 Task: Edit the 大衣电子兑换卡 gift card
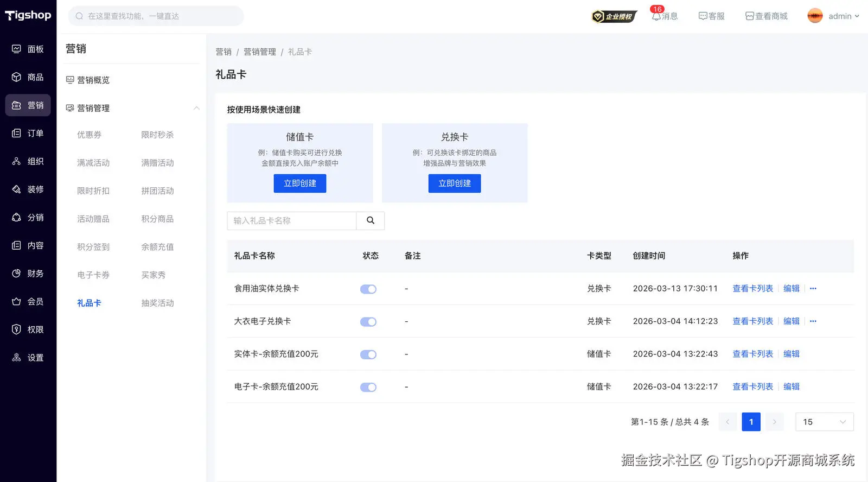pyautogui.click(x=792, y=321)
